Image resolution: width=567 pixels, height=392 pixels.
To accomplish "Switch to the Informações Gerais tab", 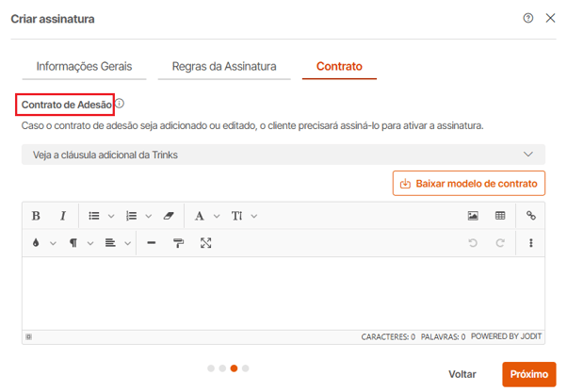I will (x=84, y=67).
